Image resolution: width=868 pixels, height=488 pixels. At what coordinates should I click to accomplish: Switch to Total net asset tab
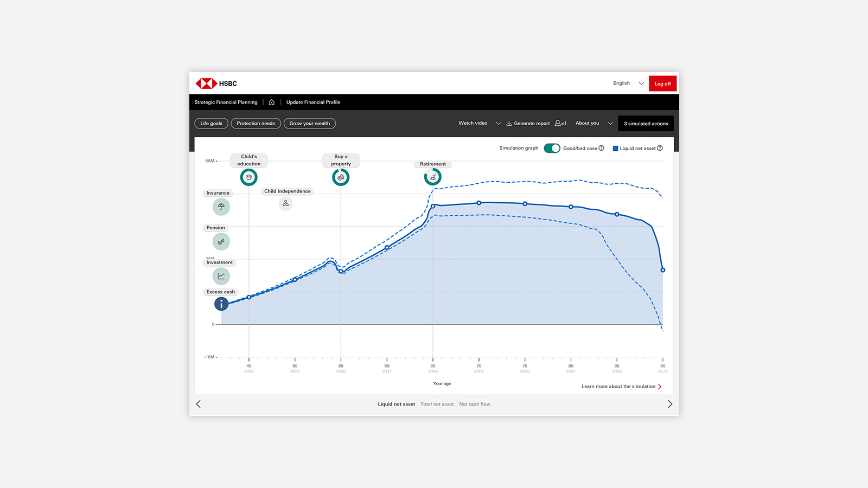[437, 404]
